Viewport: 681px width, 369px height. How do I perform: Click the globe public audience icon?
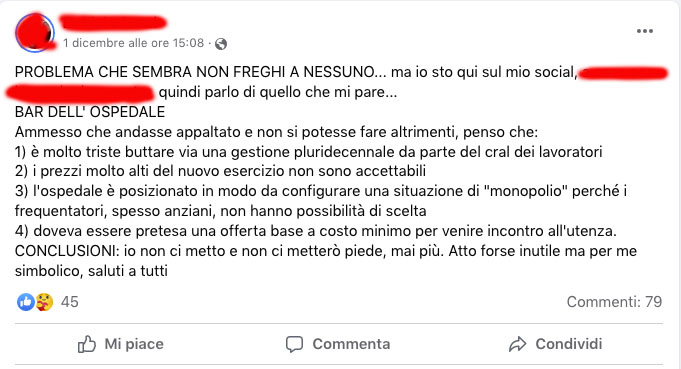(221, 44)
